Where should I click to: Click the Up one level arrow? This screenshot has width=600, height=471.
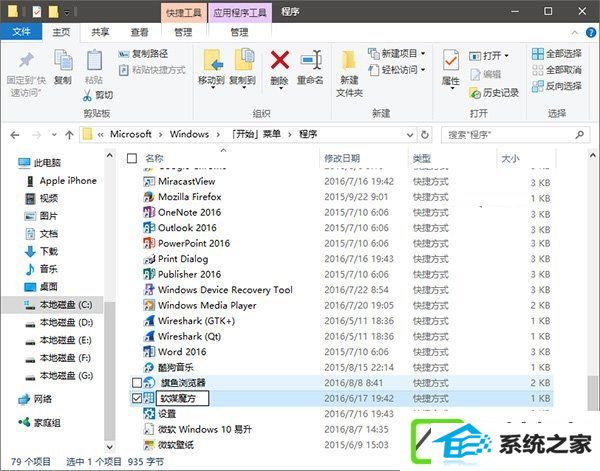click(69, 135)
